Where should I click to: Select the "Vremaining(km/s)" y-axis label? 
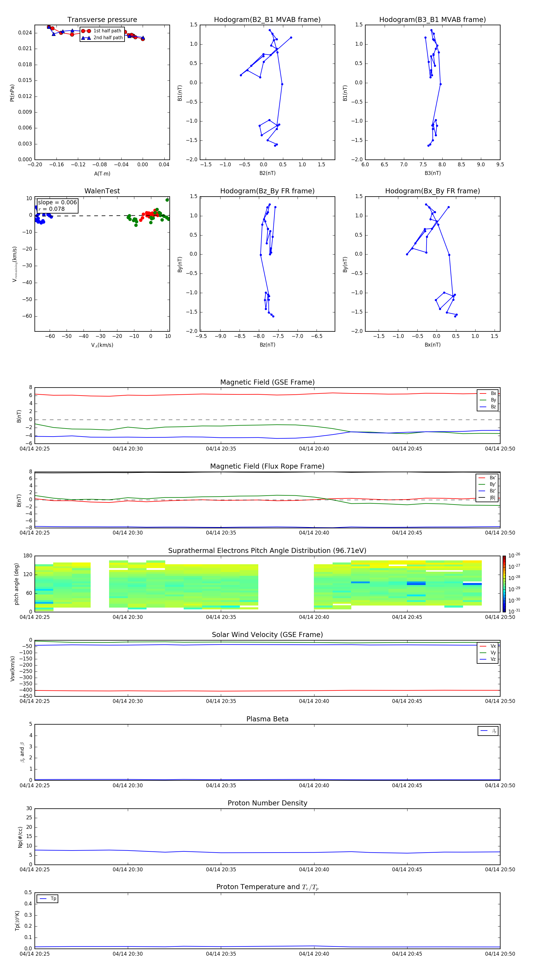[x=15, y=264]
